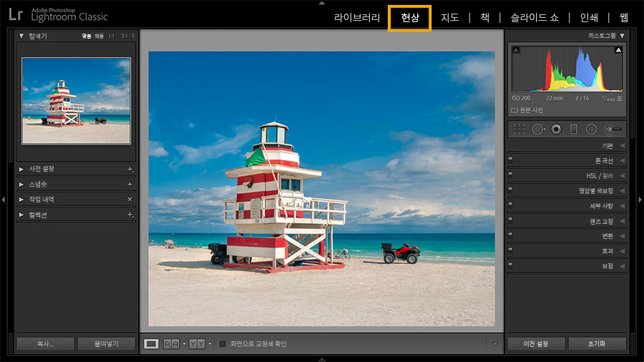This screenshot has width=644, height=362.
Task: Open the 웹 module
Action: coord(624,17)
